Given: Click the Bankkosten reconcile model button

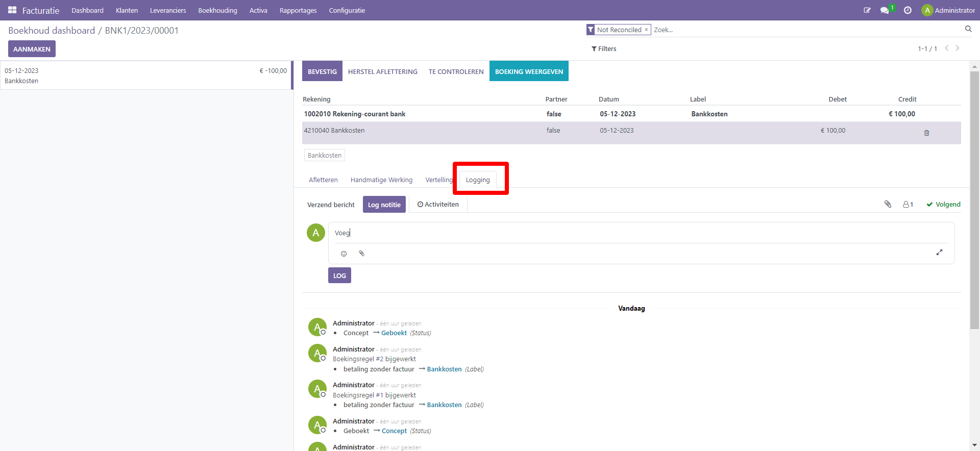Looking at the screenshot, I should (x=324, y=156).
